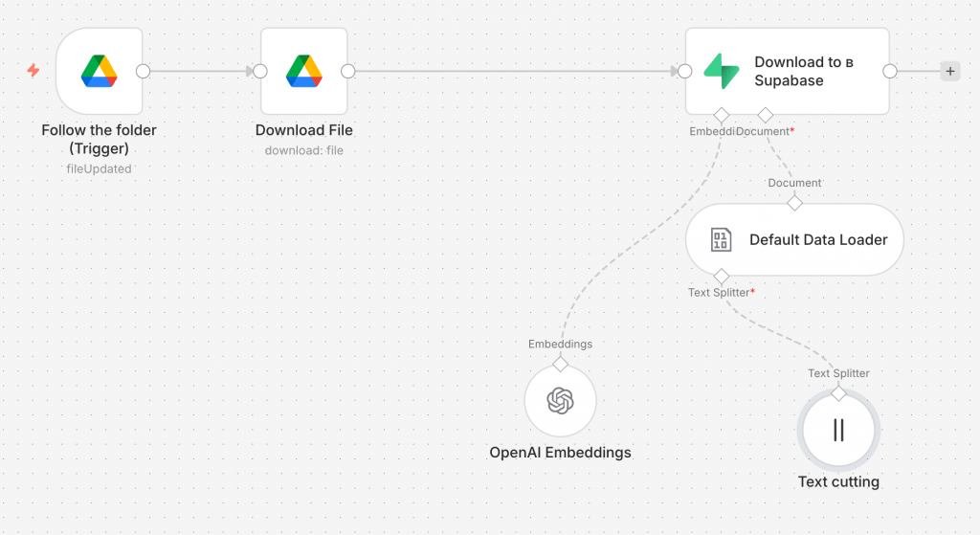980x535 pixels.
Task: Click output connector of Follow the folder node
Action: 144,71
